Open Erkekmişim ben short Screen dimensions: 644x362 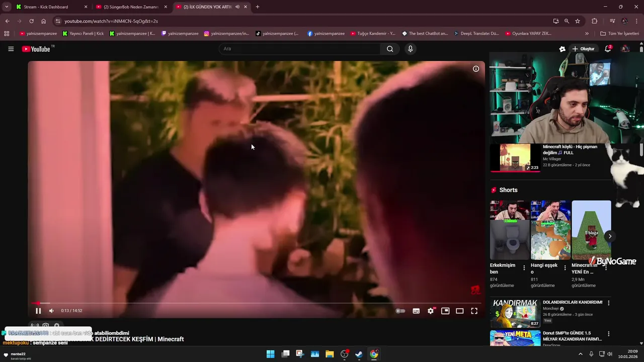(x=510, y=230)
